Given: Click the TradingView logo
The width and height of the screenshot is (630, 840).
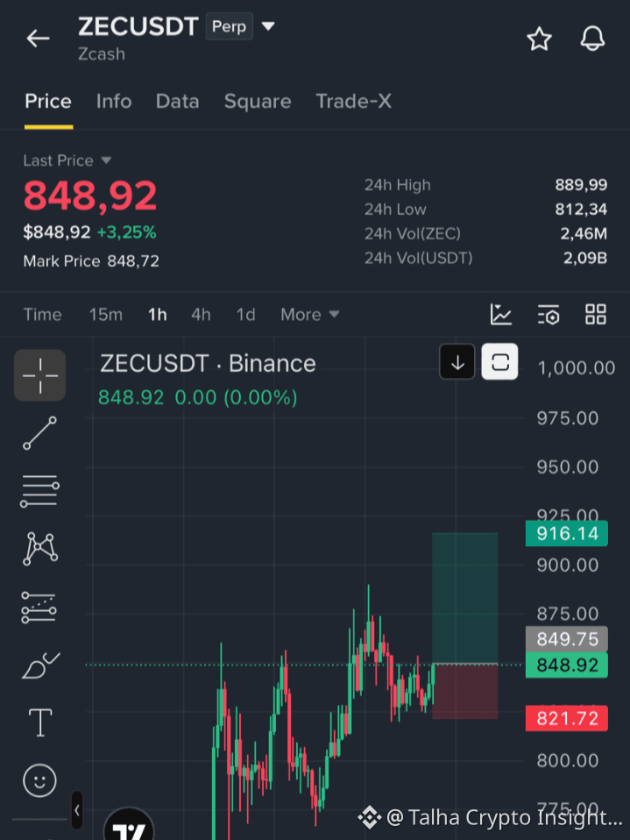Looking at the screenshot, I should tap(129, 825).
